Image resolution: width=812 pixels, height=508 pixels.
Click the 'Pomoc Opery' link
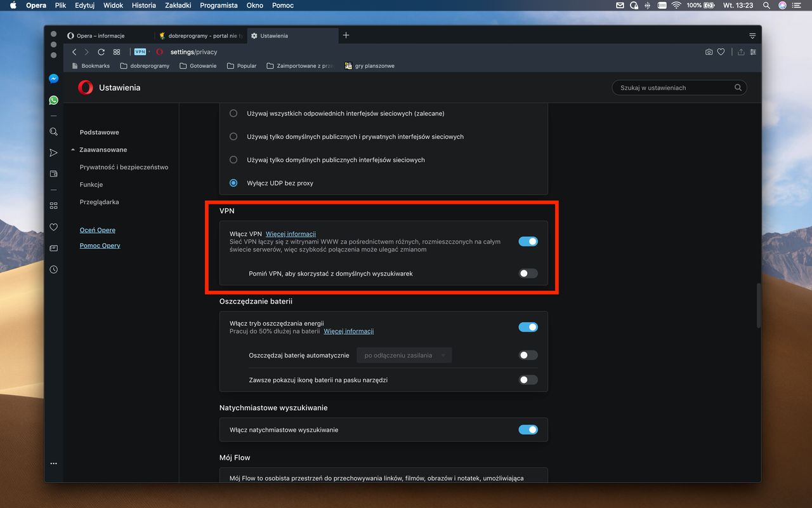(x=100, y=245)
